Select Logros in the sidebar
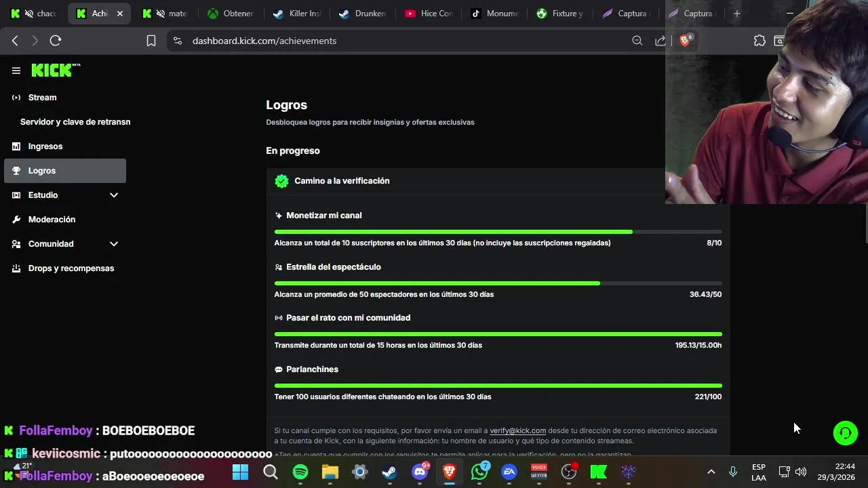The image size is (868, 488). coord(65,171)
